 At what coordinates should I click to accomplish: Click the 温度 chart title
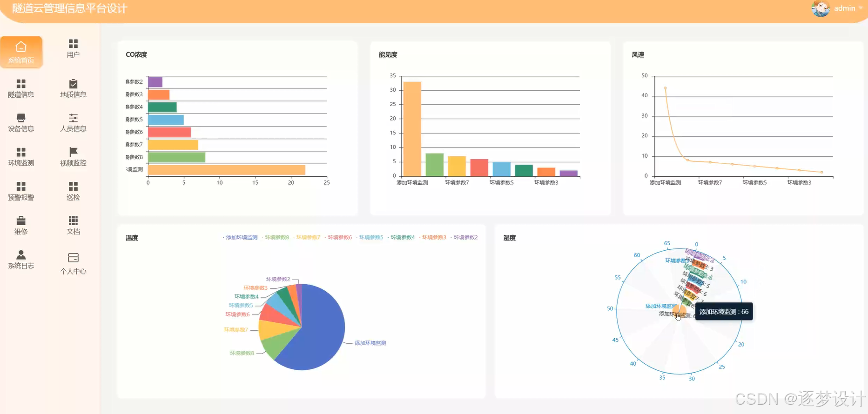click(132, 238)
